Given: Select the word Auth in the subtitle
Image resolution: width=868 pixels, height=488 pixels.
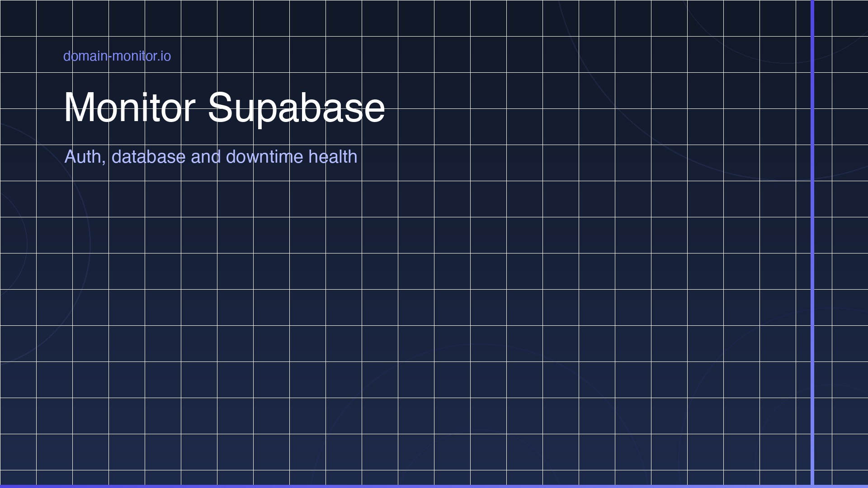Looking at the screenshot, I should pyautogui.click(x=84, y=157).
